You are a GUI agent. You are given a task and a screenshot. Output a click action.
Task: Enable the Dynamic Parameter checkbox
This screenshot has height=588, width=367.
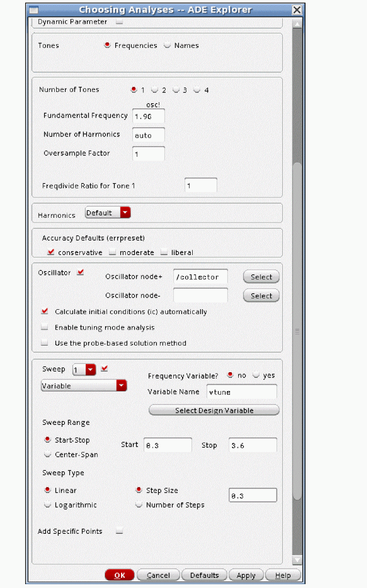(x=119, y=22)
